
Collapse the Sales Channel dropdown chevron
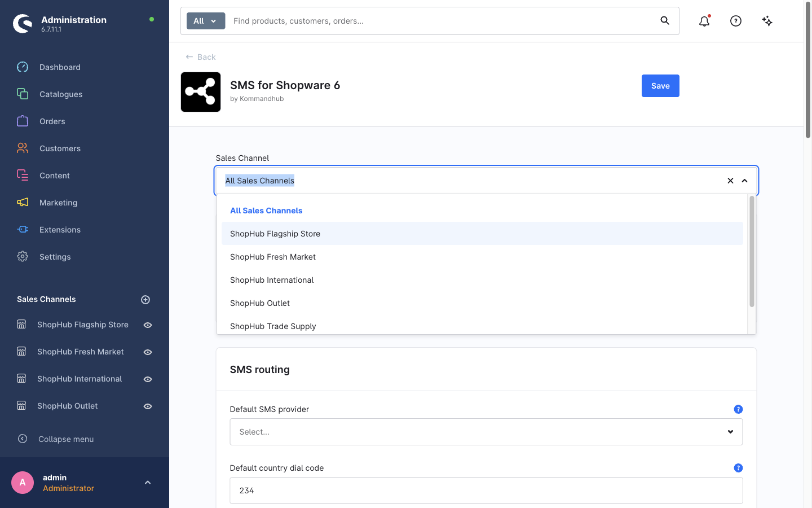point(744,181)
